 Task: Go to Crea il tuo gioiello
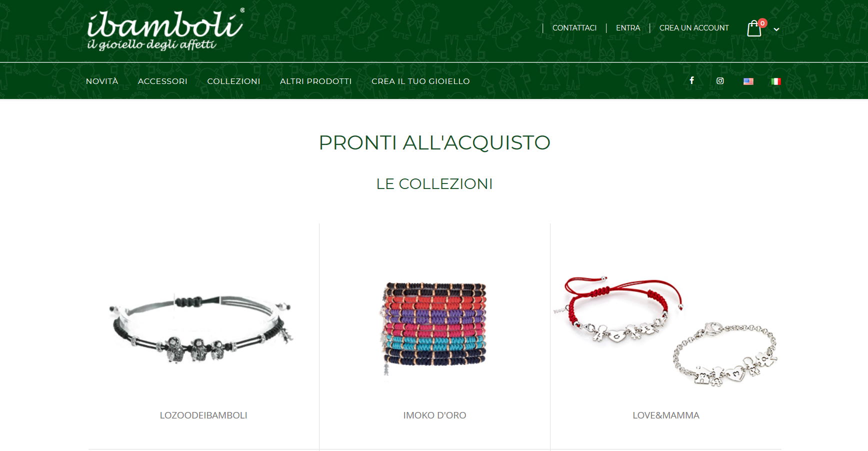click(x=420, y=81)
